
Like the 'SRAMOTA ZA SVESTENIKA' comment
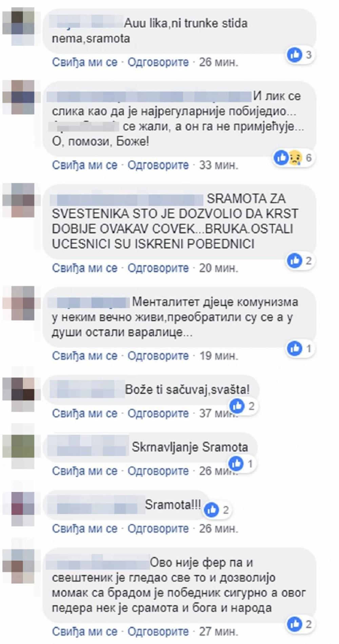coord(85,268)
